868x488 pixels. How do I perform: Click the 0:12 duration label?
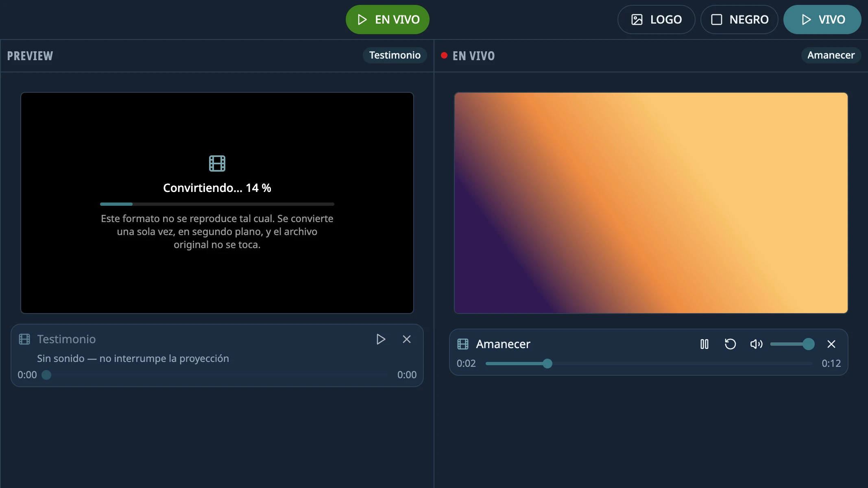[x=831, y=364]
